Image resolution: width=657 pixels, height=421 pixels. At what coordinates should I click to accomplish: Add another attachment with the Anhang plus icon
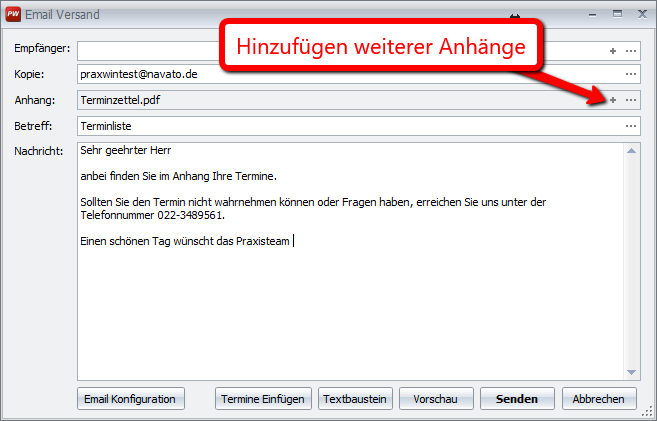(613, 100)
